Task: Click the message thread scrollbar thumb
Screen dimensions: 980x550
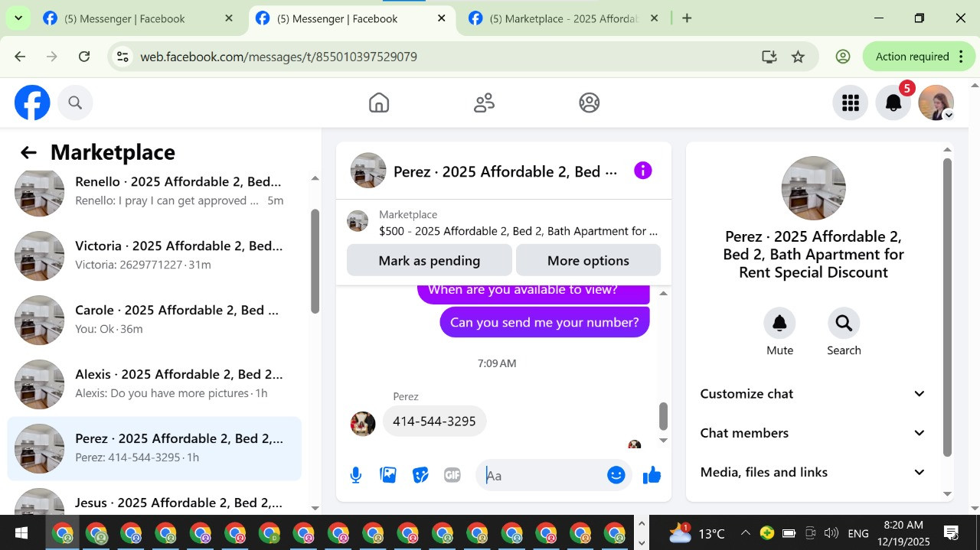Action: pyautogui.click(x=663, y=416)
